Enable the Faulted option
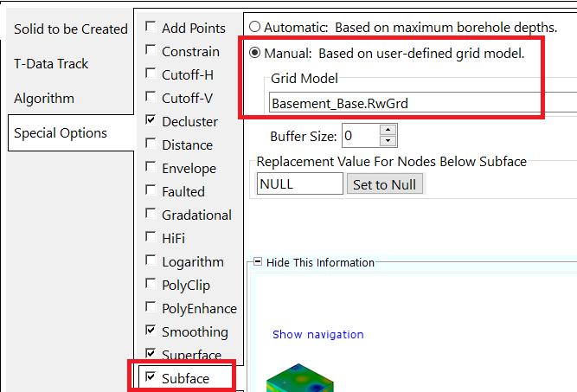 click(151, 191)
